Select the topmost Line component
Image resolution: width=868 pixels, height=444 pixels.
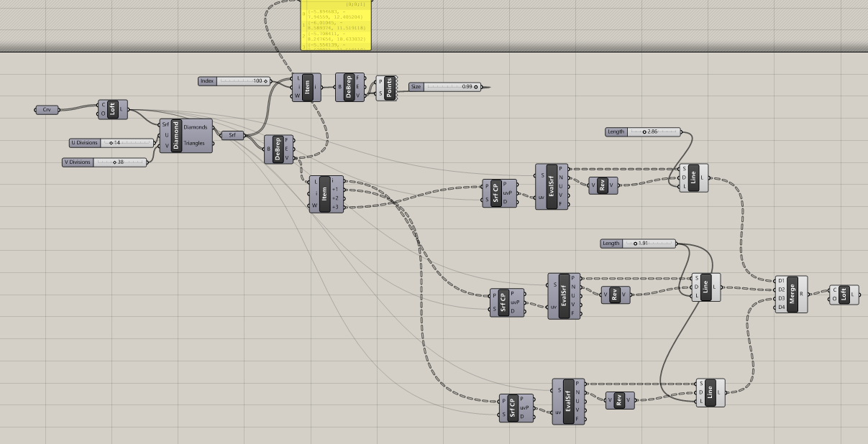[693, 178]
